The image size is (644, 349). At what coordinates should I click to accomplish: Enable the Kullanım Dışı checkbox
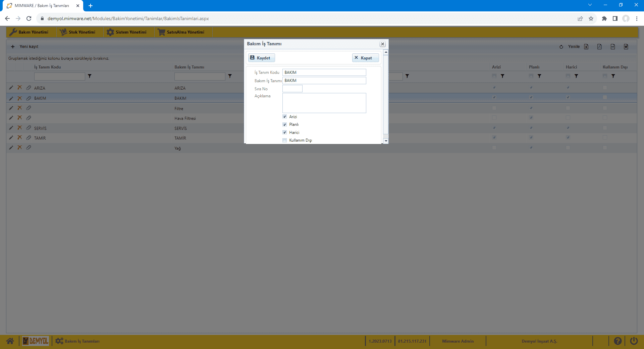tap(285, 140)
